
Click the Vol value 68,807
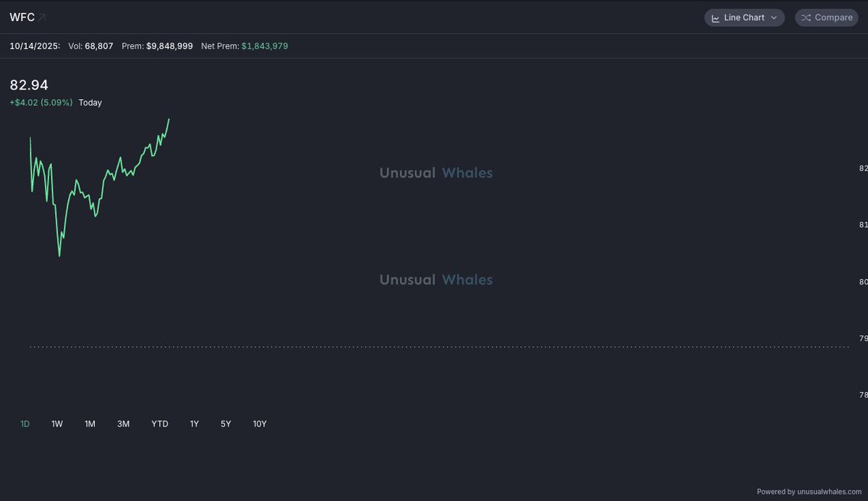99,46
